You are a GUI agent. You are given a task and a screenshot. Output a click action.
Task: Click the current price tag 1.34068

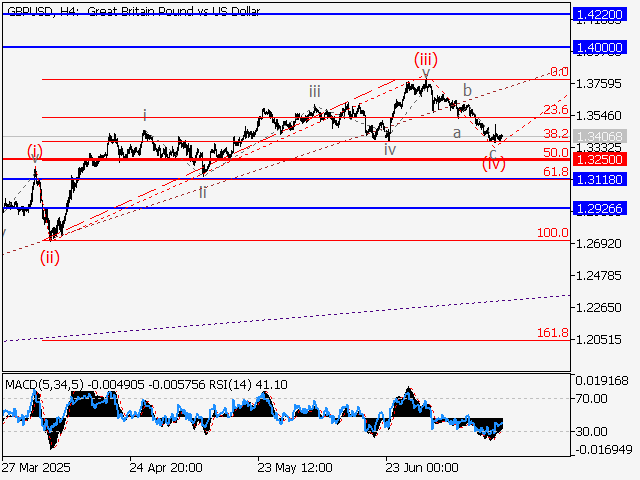[600, 136]
